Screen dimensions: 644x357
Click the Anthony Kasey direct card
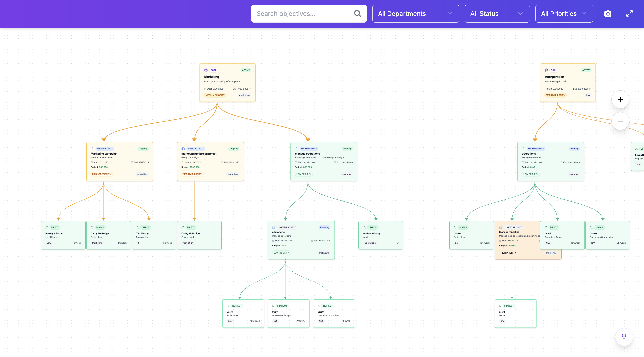(x=381, y=235)
